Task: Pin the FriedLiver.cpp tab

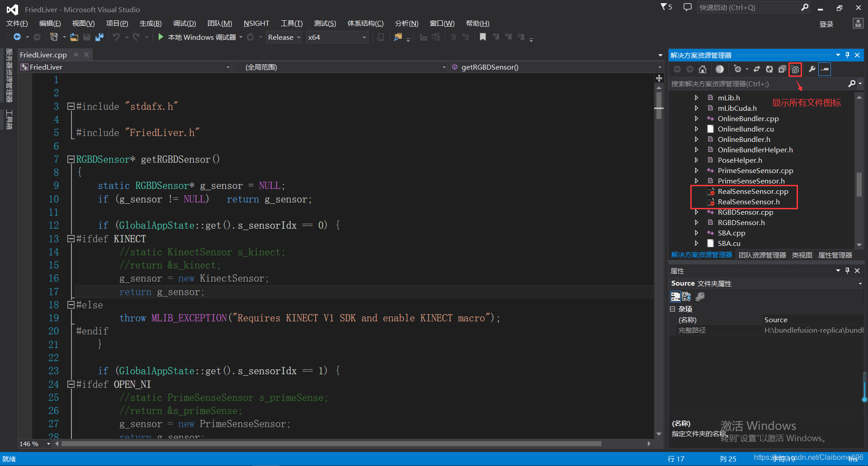Action: point(76,55)
